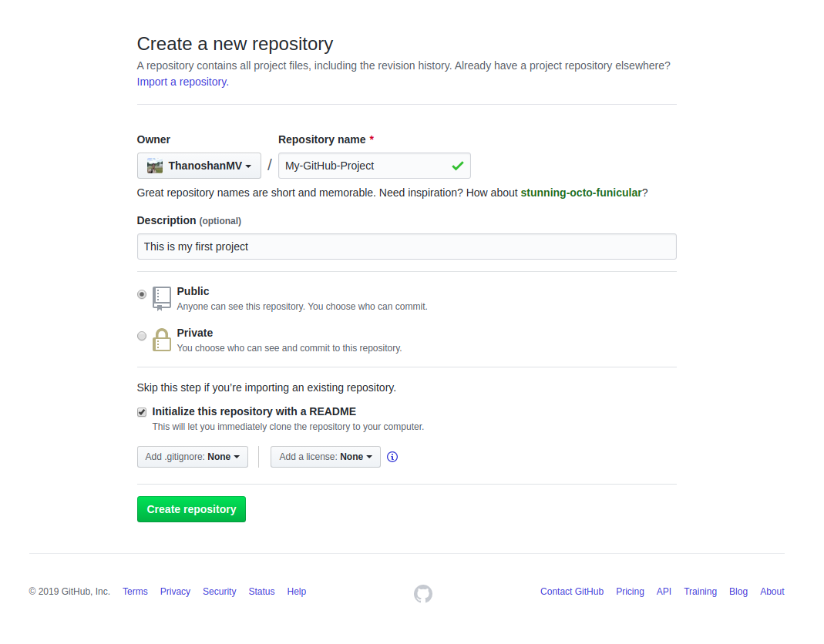Open the Add a license dropdown

(x=325, y=456)
